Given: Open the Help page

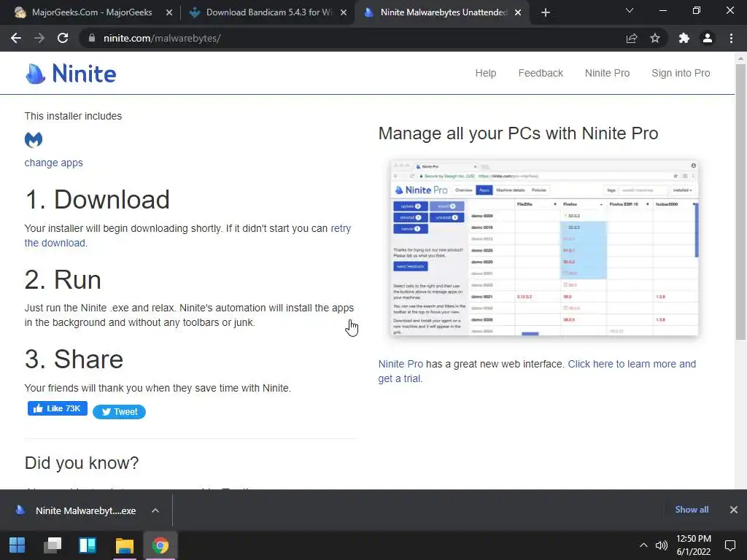Looking at the screenshot, I should click(x=485, y=73).
